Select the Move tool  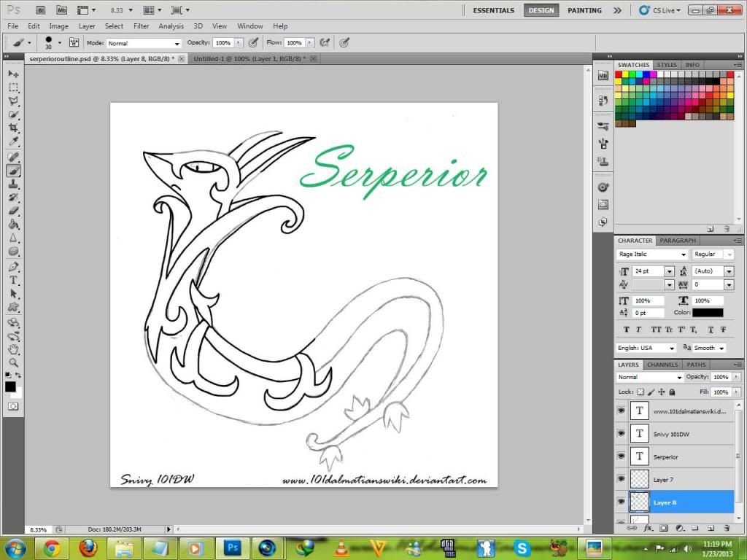pos(13,74)
